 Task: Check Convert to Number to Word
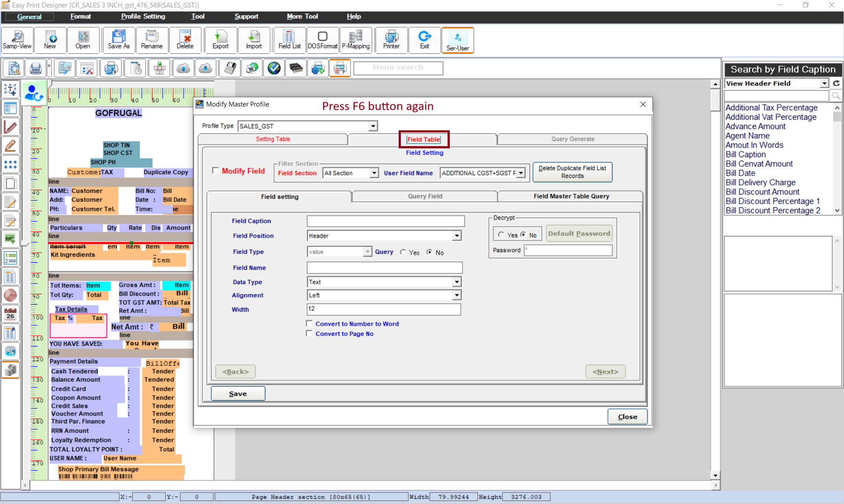tap(309, 324)
